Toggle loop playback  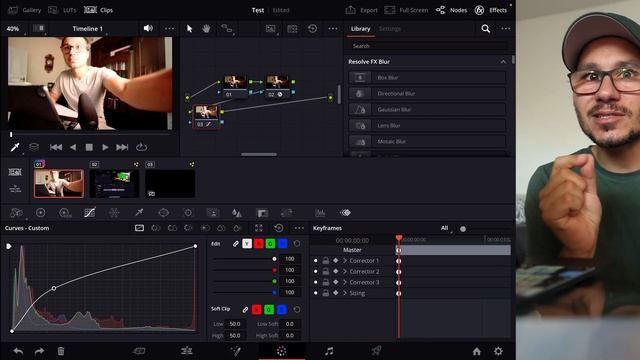coord(141,147)
